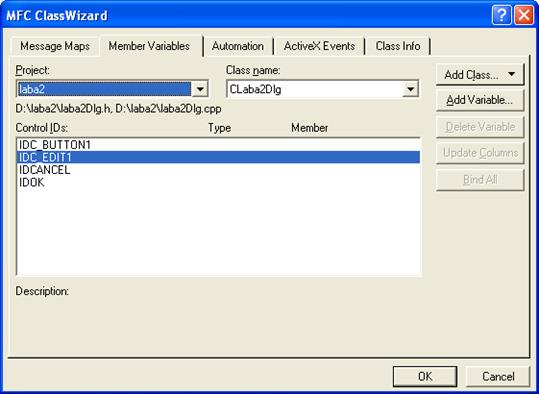The height and width of the screenshot is (394, 539).
Task: Open the Class Info tab
Action: (x=398, y=46)
